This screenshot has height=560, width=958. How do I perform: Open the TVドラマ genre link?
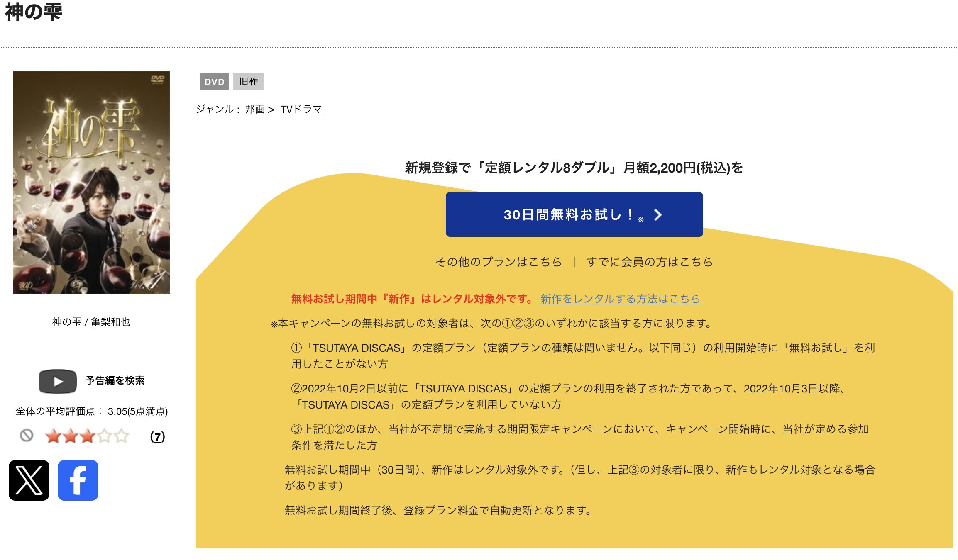point(301,109)
